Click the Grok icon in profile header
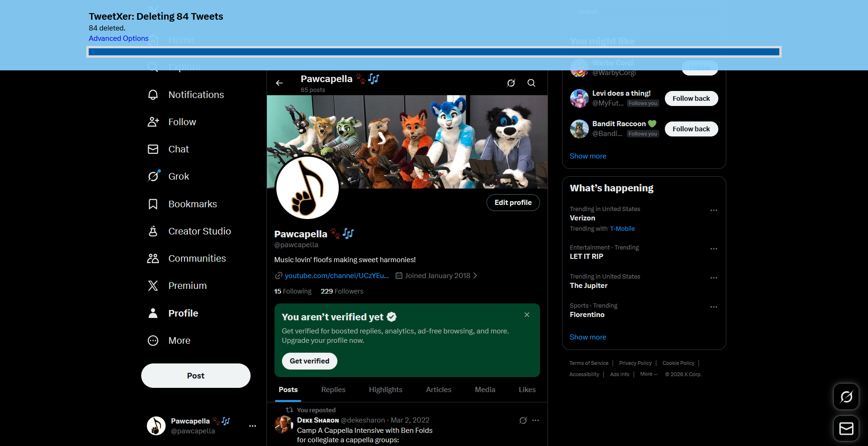This screenshot has height=446, width=868. [x=511, y=83]
